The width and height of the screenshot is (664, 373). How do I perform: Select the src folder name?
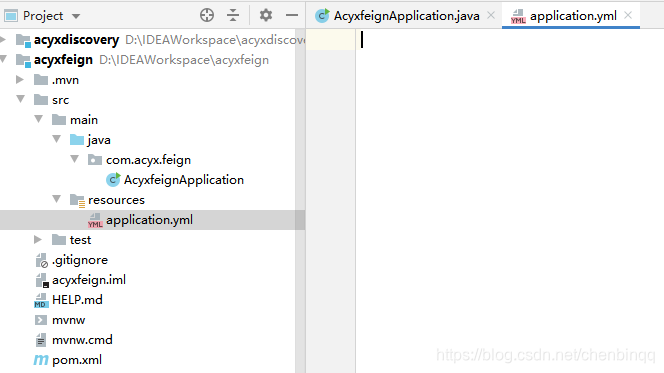pos(61,100)
